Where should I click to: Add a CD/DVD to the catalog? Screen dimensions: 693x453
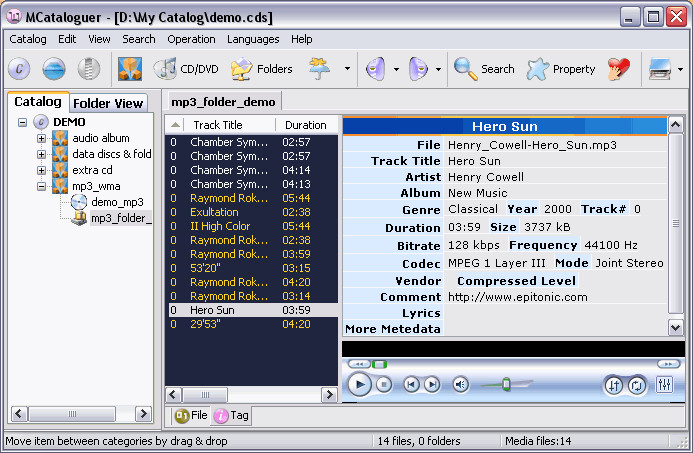pyautogui.click(x=186, y=69)
